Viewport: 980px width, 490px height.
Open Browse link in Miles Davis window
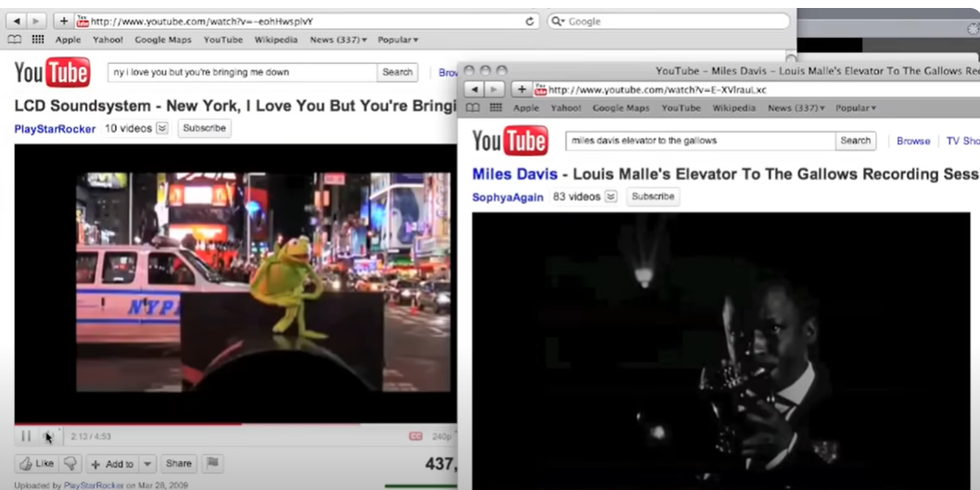(x=913, y=141)
